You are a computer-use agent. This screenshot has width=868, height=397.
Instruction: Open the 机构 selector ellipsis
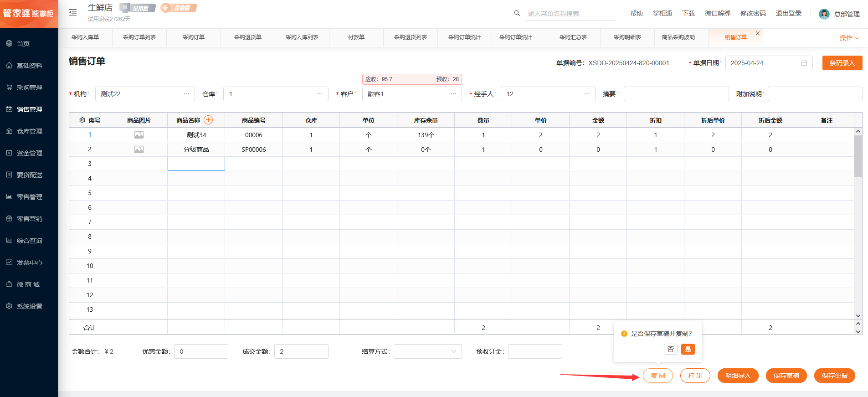186,94
